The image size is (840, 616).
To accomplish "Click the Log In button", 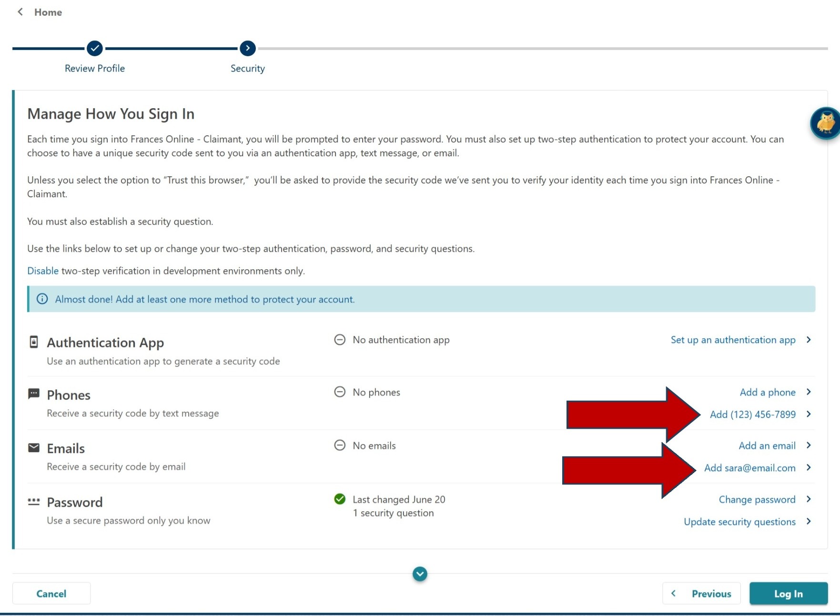I will click(788, 594).
